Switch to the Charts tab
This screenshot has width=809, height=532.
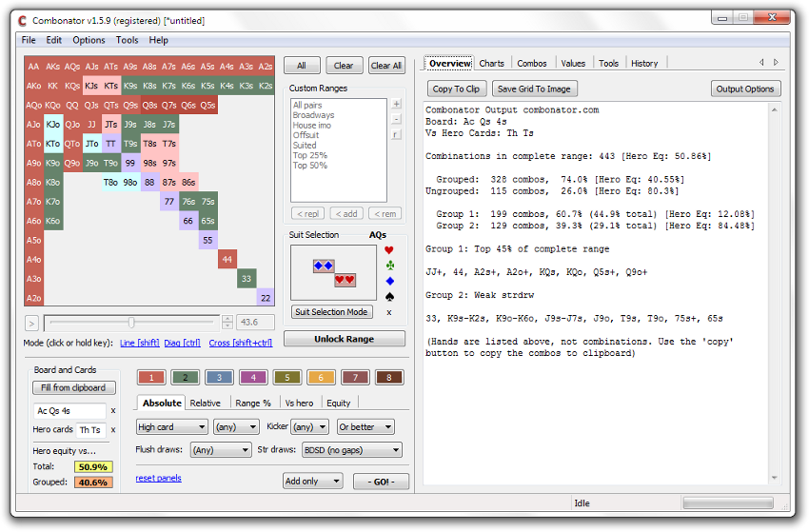pos(491,64)
